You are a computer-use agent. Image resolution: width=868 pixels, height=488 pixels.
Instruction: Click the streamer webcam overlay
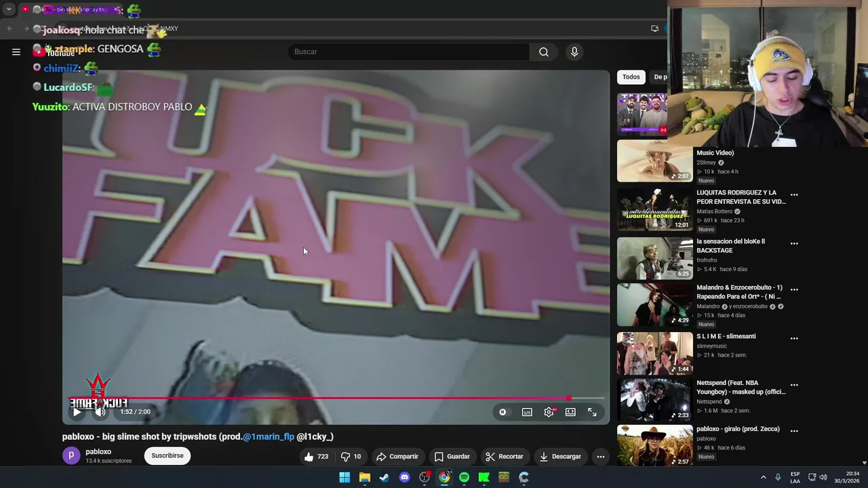click(768, 73)
